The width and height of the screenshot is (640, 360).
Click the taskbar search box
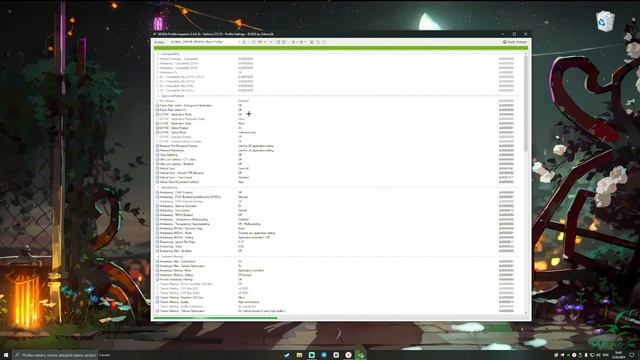[56, 355]
